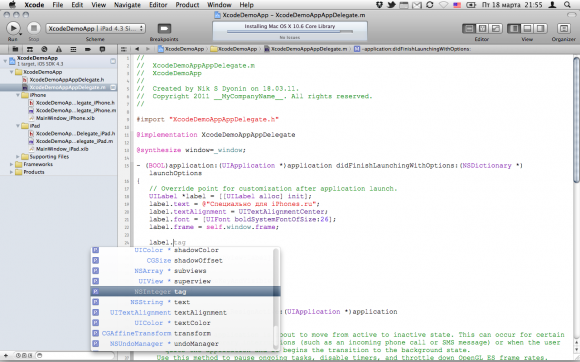Screen dimensions: 580x362
Task: Open the Scheme selector popup
Action: 95,28
